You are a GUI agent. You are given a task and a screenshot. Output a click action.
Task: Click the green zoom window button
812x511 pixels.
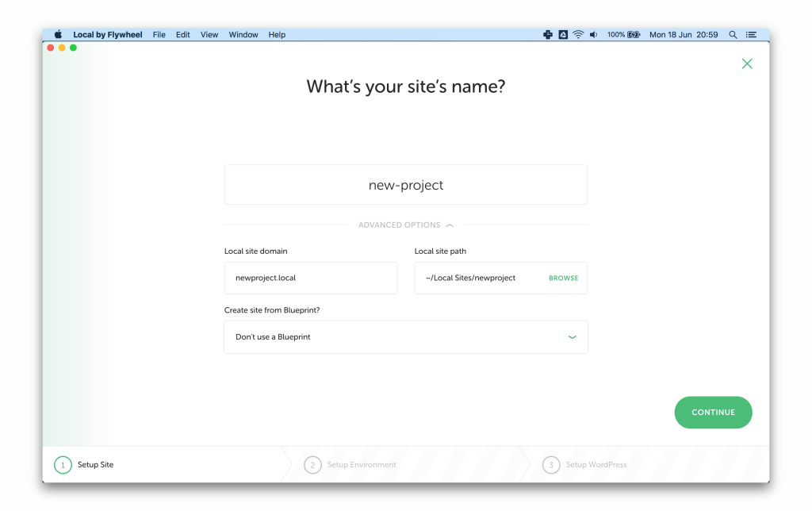[x=73, y=48]
